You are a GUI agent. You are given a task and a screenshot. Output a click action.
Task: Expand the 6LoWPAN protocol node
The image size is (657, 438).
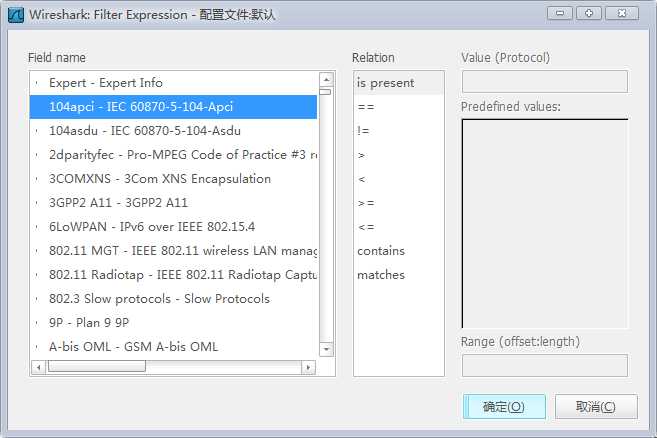pyautogui.click(x=37, y=227)
